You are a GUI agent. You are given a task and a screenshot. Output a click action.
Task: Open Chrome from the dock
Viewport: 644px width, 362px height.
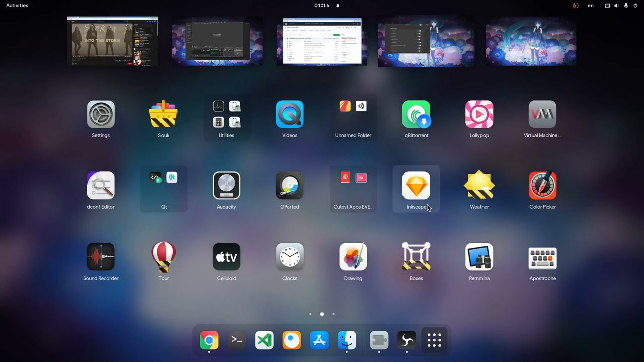tap(209, 340)
